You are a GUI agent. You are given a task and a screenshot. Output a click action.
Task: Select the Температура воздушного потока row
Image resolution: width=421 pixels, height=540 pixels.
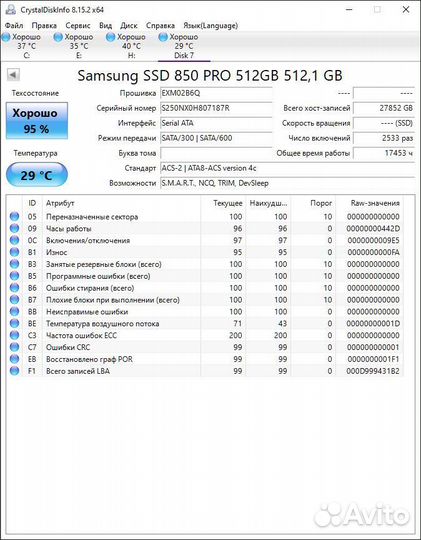(205, 323)
